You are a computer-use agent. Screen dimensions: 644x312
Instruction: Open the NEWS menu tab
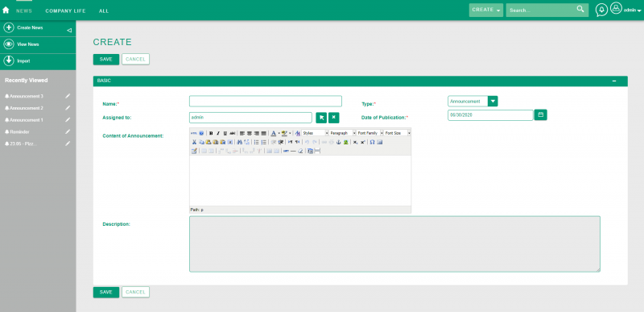pos(24,11)
